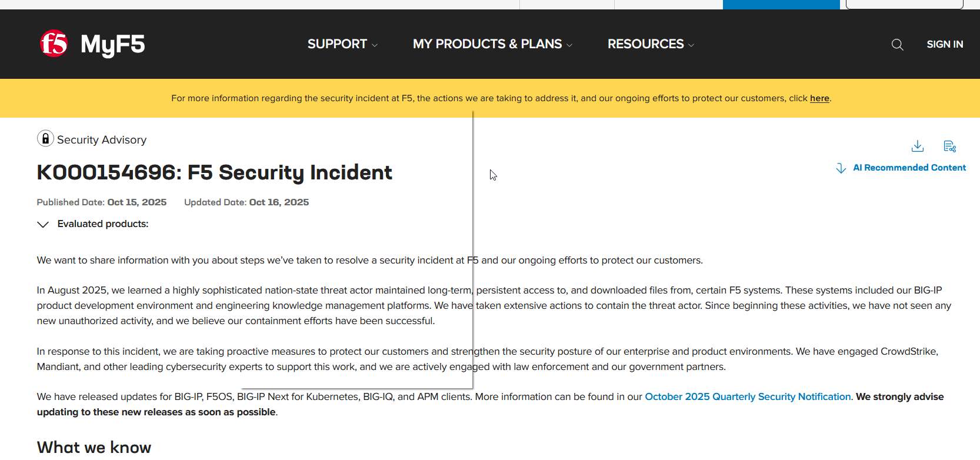Click the K000154696 article title
The image size is (980, 460).
[x=215, y=172]
